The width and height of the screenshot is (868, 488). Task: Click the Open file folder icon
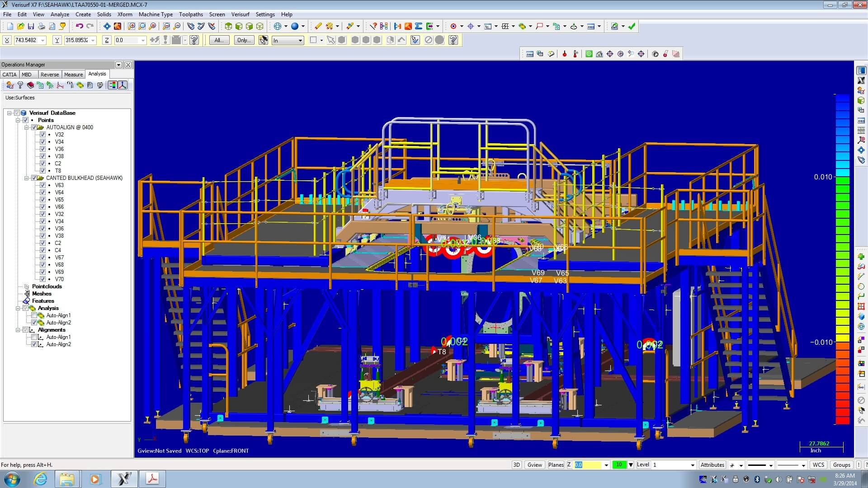[x=20, y=26]
